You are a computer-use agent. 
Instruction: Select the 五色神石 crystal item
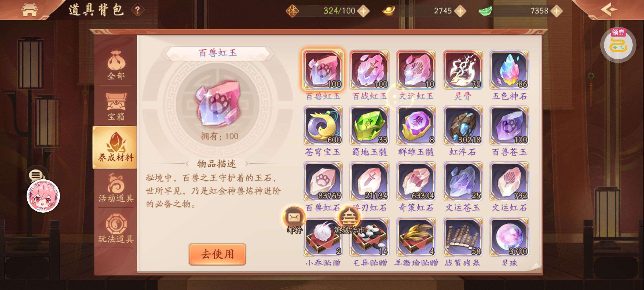[x=509, y=70]
